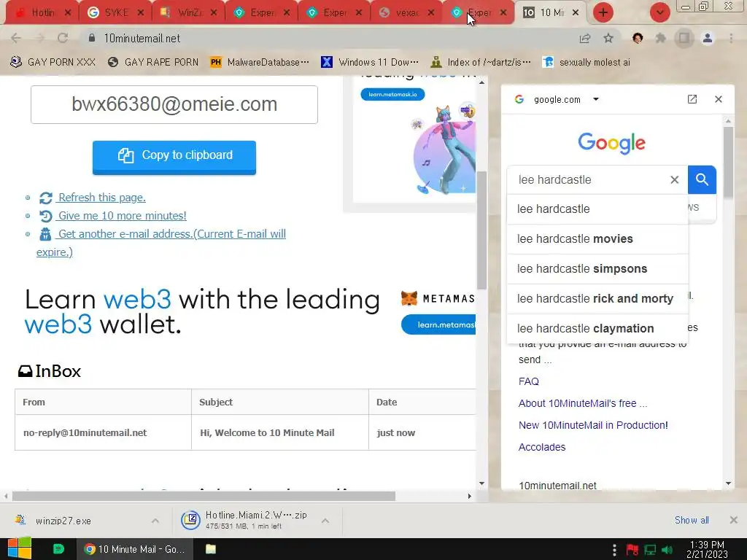Image resolution: width=747 pixels, height=560 pixels.
Task: Close the SYKE tab
Action: click(141, 13)
